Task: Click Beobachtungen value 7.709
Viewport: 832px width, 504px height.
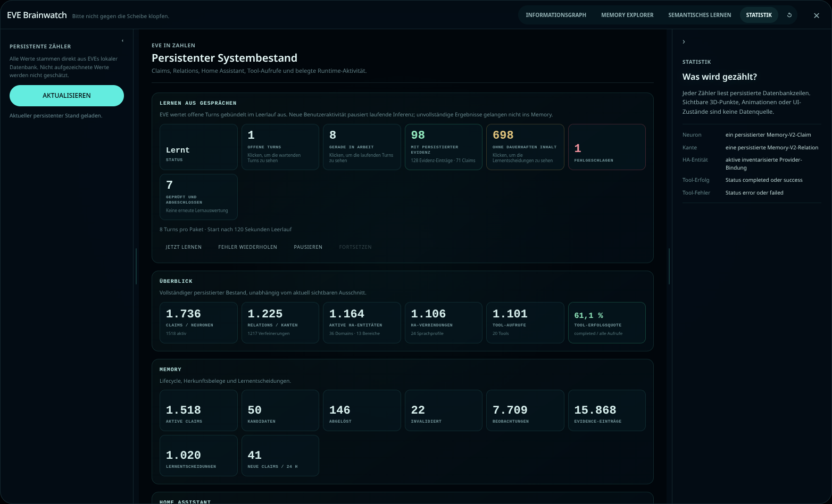Action: click(x=510, y=410)
